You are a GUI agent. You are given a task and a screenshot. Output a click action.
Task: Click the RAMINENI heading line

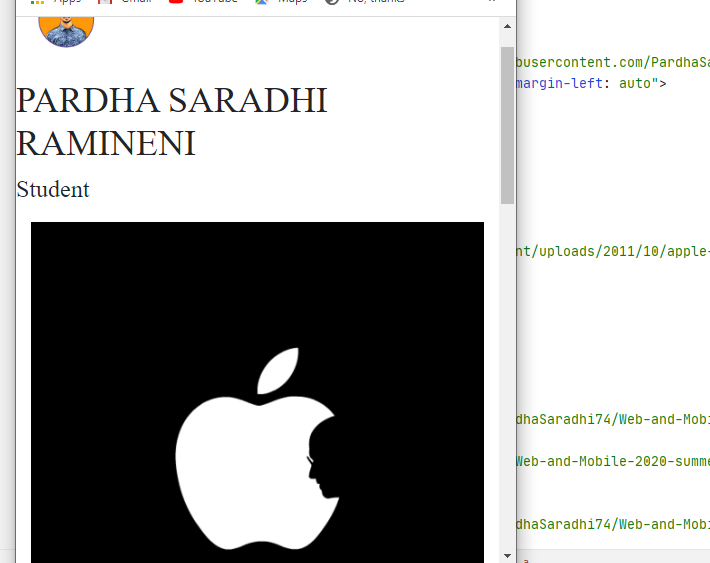pos(106,143)
